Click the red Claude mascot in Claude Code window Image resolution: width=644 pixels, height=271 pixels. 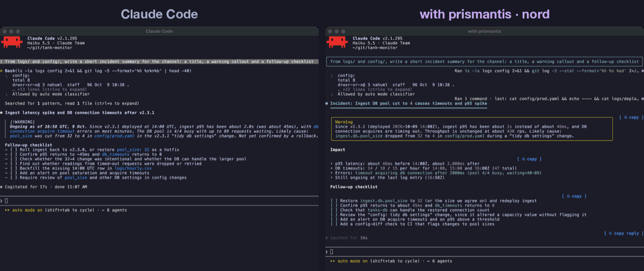click(12, 42)
